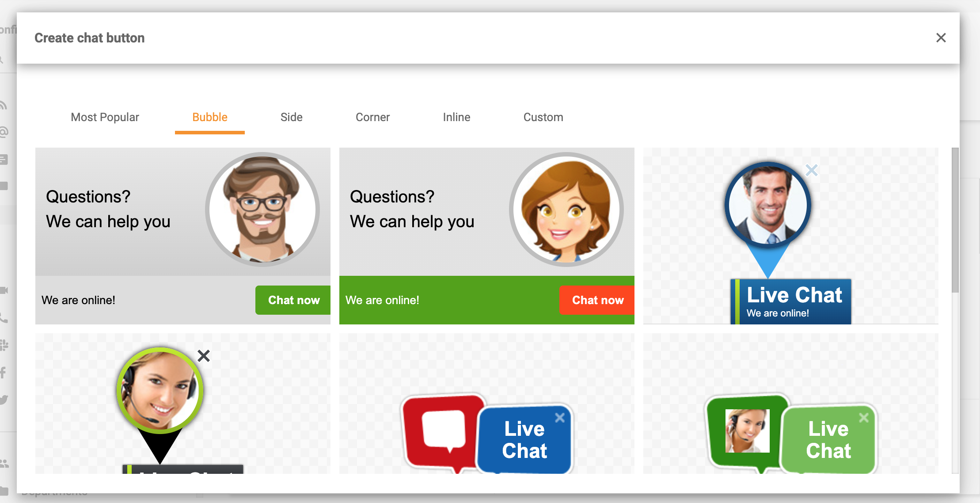Click the Twitter bird icon in sidebar

tap(4, 399)
